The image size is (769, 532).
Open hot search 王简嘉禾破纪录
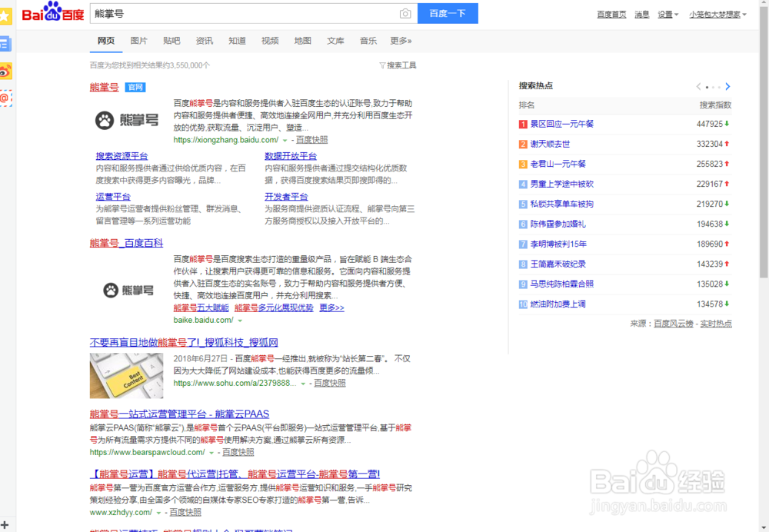(x=558, y=264)
